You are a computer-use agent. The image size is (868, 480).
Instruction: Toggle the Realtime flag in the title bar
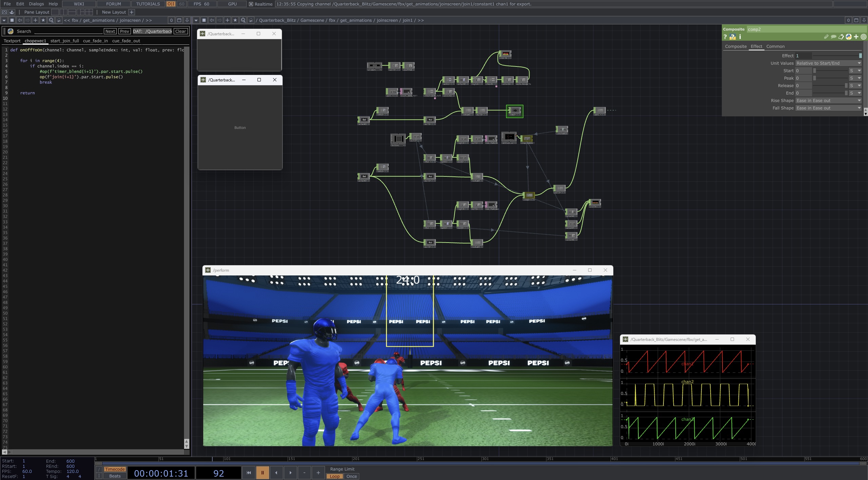pos(250,4)
